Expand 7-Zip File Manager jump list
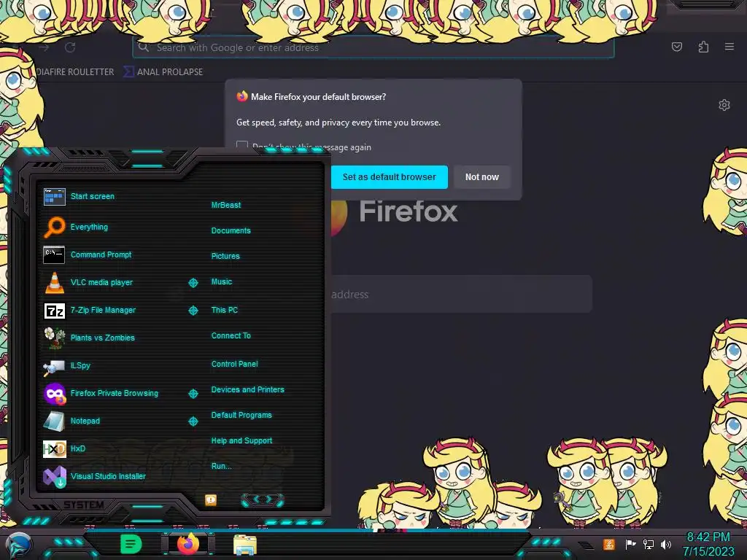Image resolution: width=747 pixels, height=560 pixels. click(x=193, y=311)
